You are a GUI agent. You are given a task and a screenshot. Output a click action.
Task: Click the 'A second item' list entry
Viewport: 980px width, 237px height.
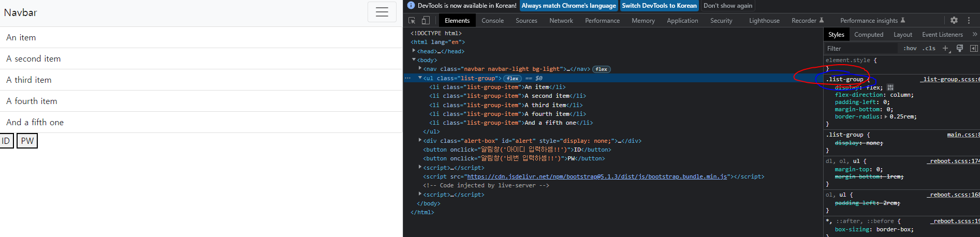(201, 58)
